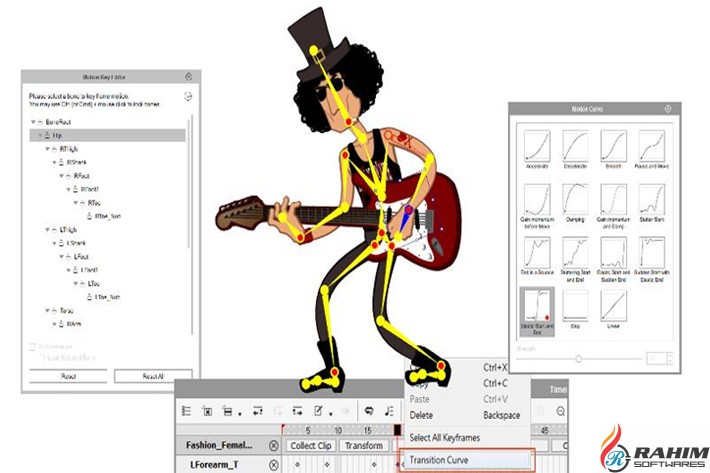The image size is (710, 473).
Task: Select the Fashion_Femal... track name
Action: coord(219,445)
